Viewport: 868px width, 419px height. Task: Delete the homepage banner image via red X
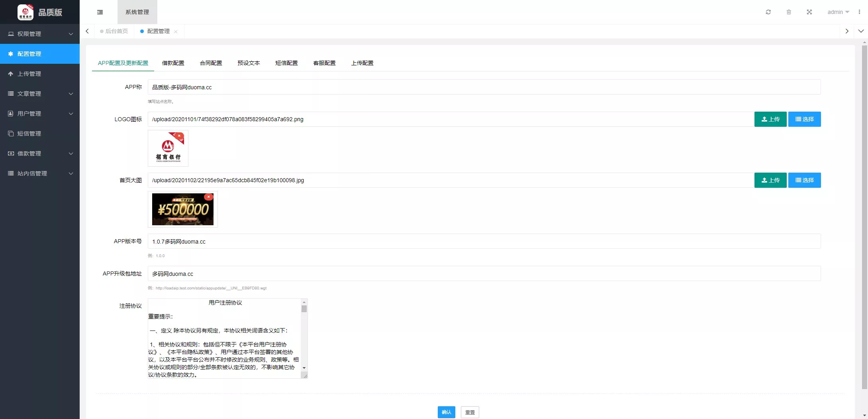coord(208,197)
